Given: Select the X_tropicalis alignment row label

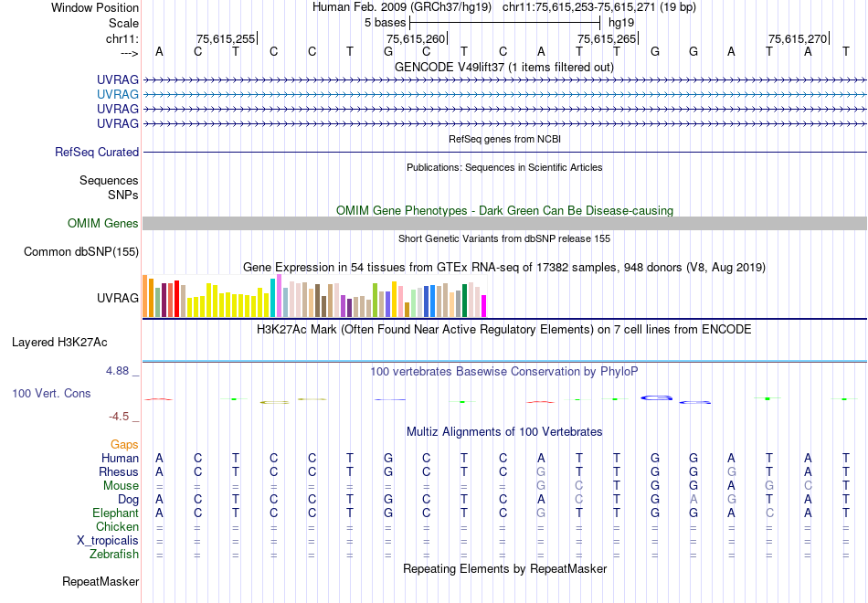Looking at the screenshot, I should click(108, 541).
